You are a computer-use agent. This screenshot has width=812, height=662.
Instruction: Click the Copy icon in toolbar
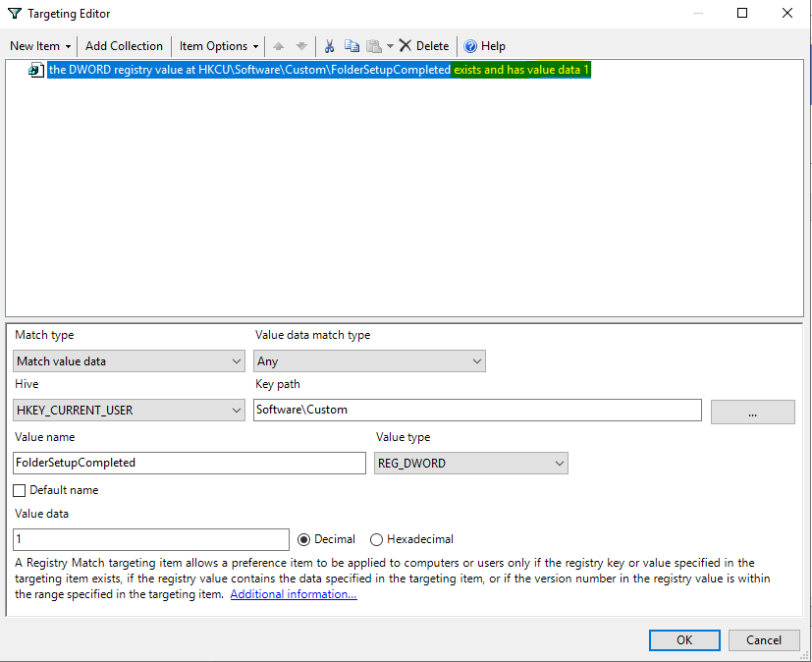tap(352, 46)
